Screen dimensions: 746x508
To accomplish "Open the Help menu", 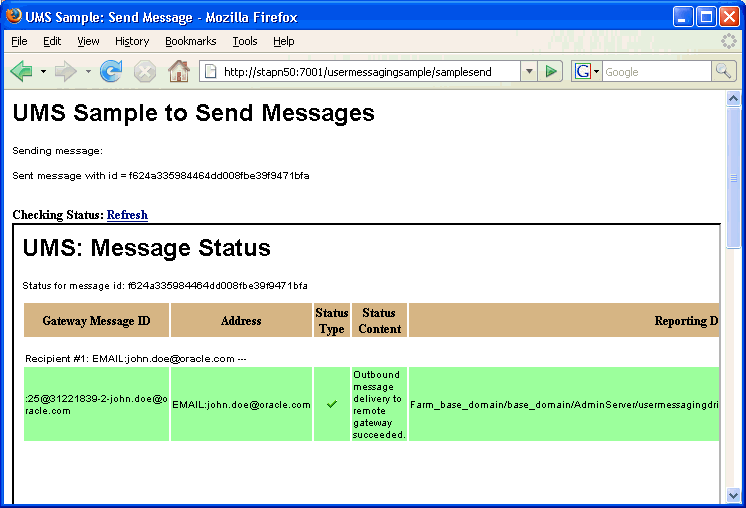I will pyautogui.click(x=284, y=41).
